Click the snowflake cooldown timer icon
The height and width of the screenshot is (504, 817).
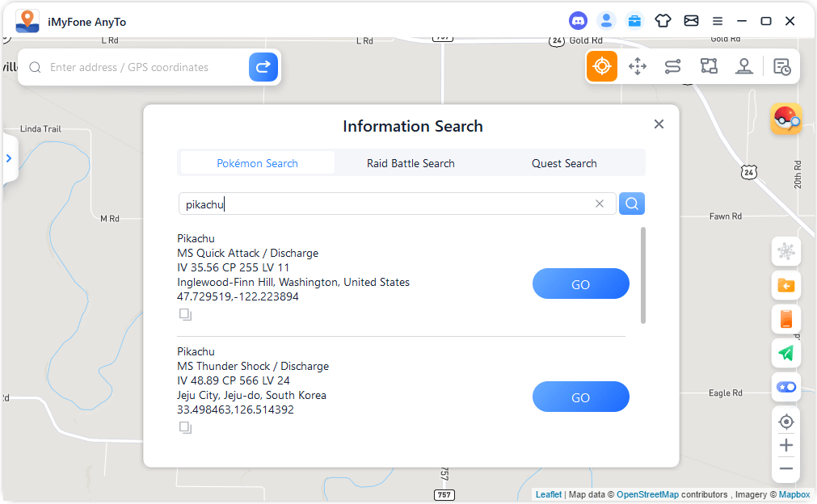[x=786, y=251]
